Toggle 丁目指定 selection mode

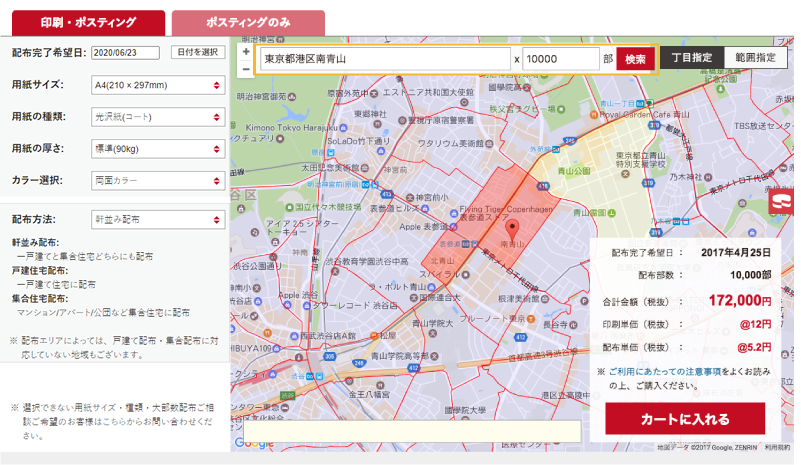point(692,58)
